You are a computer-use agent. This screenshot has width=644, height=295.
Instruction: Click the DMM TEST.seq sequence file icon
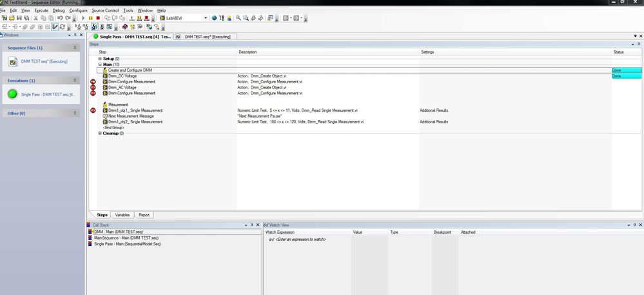pos(13,62)
